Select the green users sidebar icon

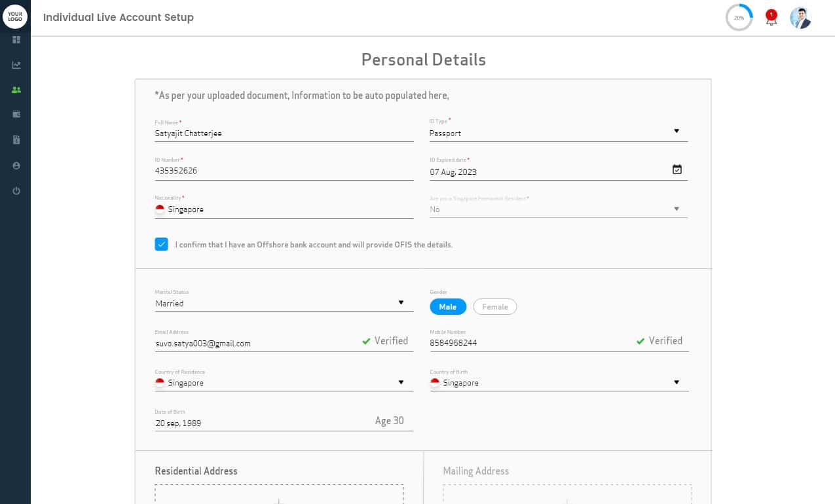point(16,90)
